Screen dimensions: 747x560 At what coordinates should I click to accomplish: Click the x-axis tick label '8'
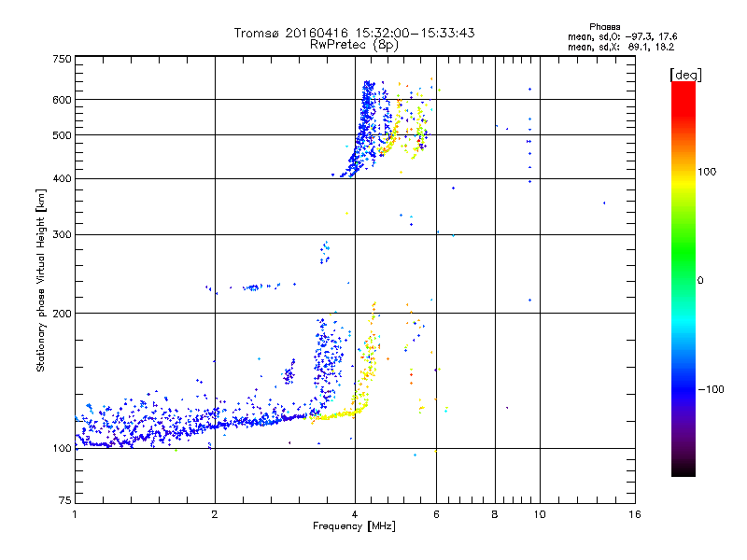pos(495,514)
